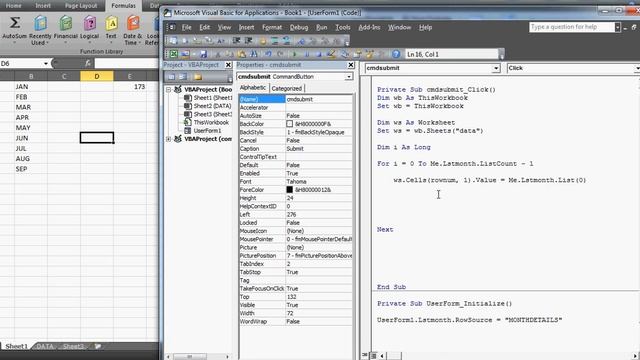This screenshot has height=360, width=640.
Task: Click the Break (pause) toolbar icon
Action: (307, 54)
